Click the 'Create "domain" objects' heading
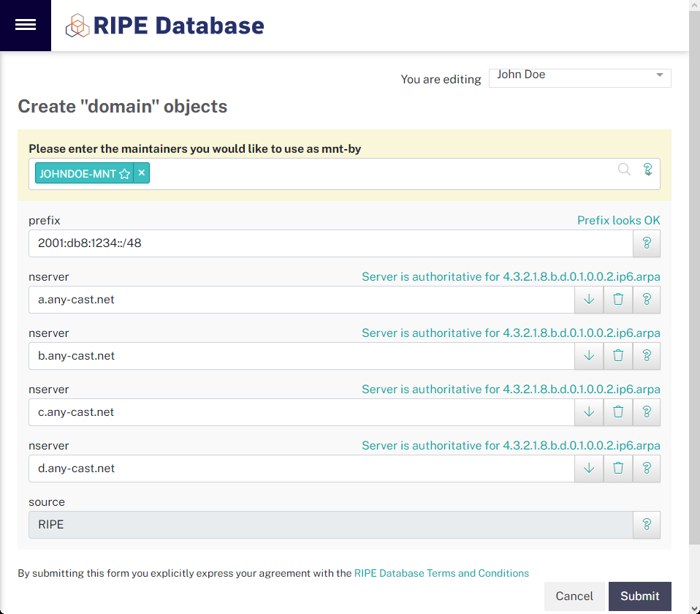This screenshot has width=700, height=614. coord(122,106)
